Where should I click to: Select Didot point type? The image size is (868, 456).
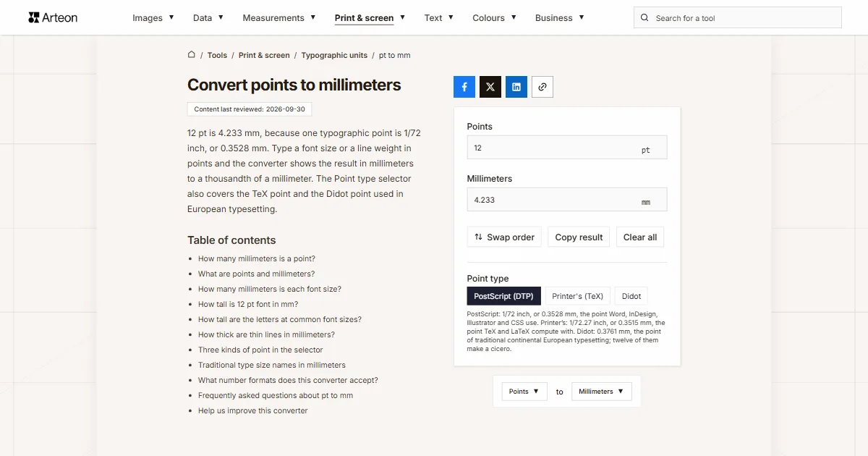click(631, 296)
